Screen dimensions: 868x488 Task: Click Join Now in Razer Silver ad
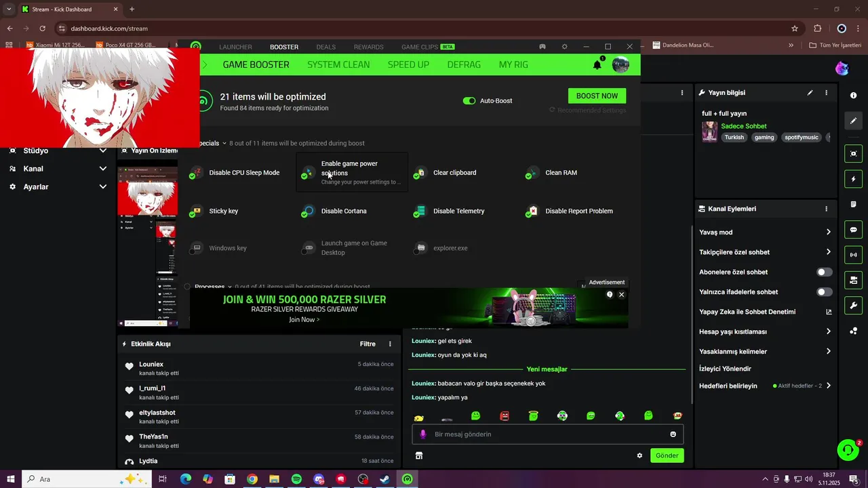tap(304, 320)
